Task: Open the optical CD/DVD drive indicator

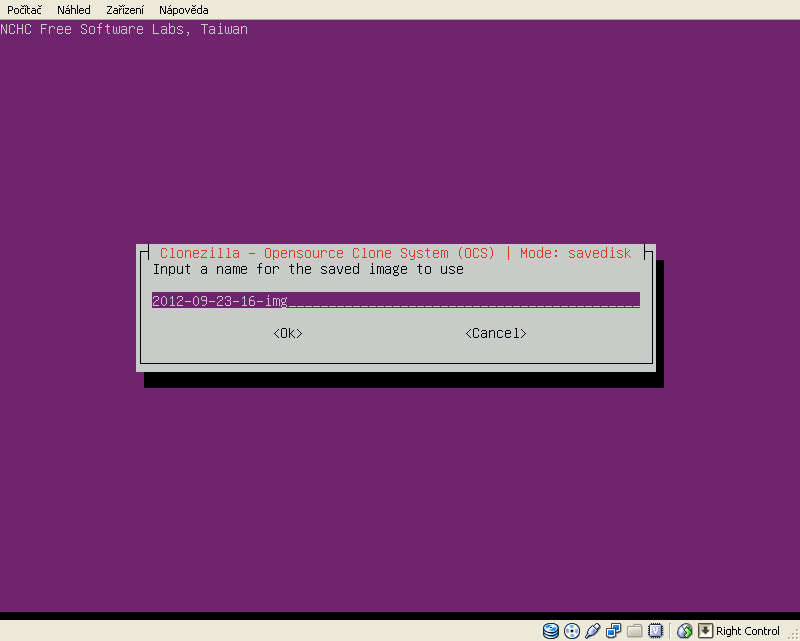Action: (572, 631)
